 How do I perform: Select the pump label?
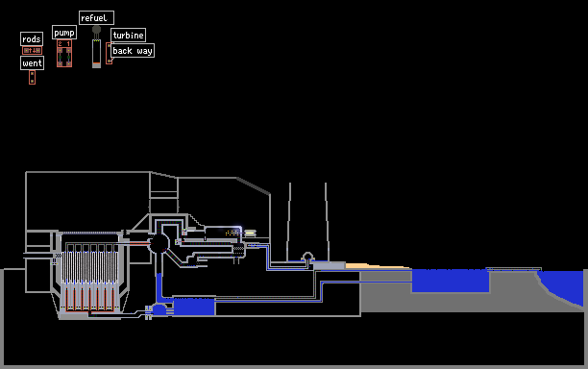(x=64, y=33)
